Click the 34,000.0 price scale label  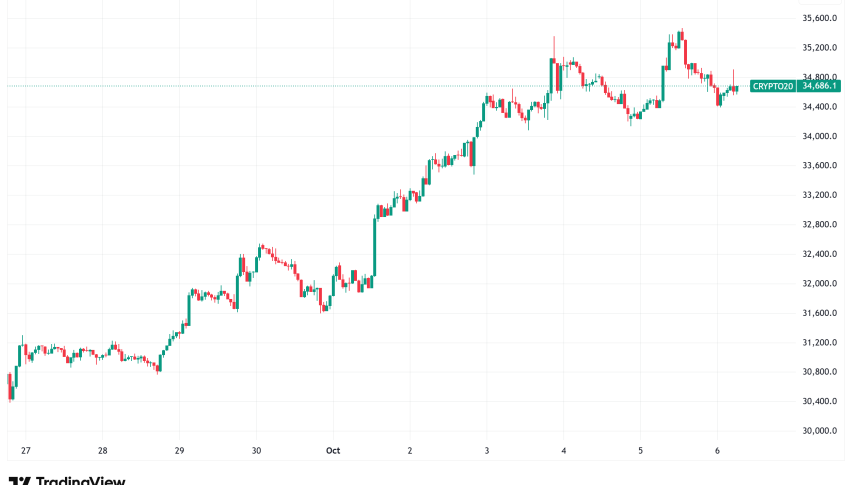[x=819, y=136]
